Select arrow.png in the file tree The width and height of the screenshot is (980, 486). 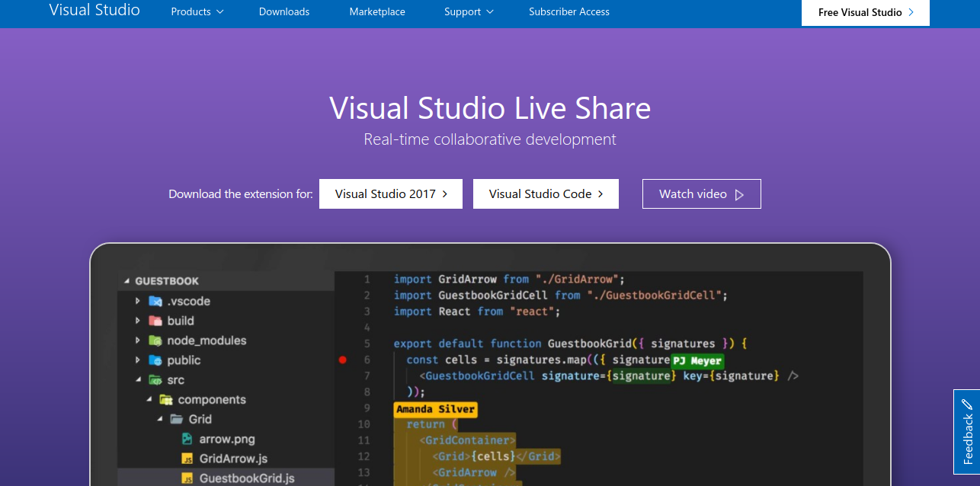click(x=227, y=439)
